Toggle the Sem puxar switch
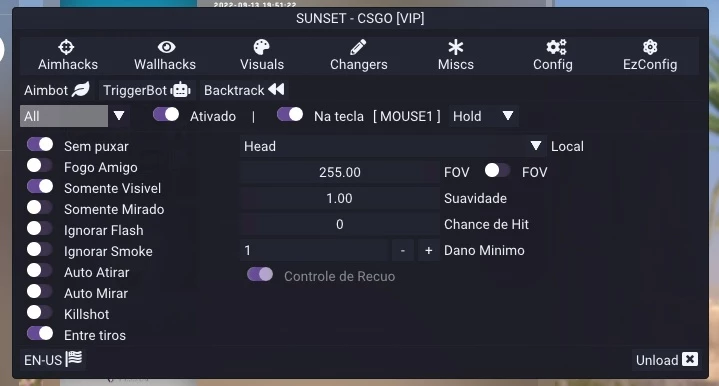719x386 pixels. (40, 145)
